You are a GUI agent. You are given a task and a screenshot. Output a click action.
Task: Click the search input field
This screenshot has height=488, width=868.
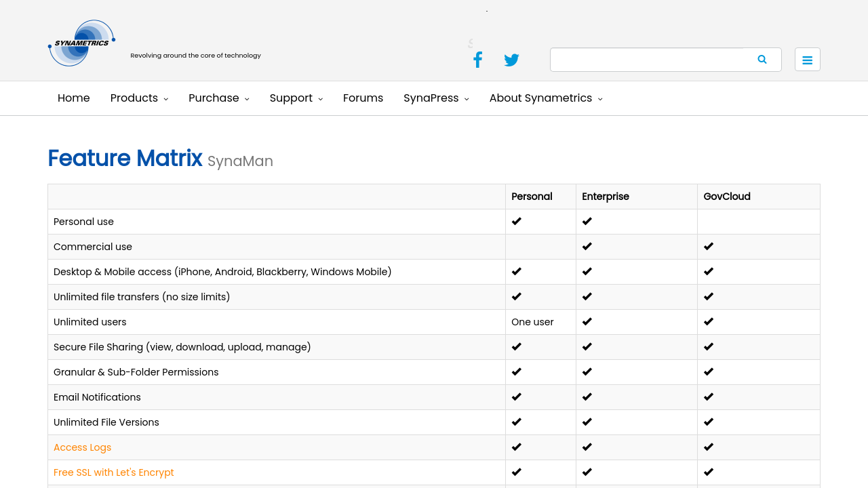(648, 60)
